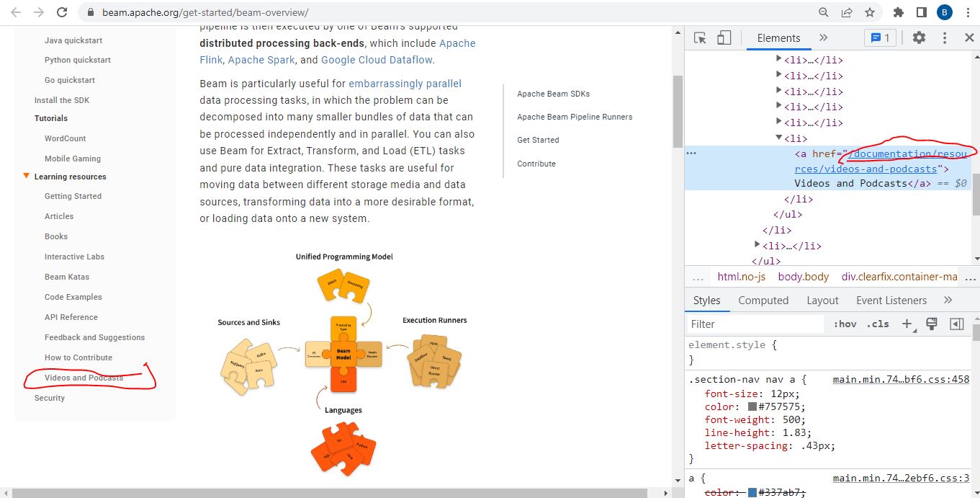Open the Google Cloud Dataflow link

pyautogui.click(x=377, y=60)
